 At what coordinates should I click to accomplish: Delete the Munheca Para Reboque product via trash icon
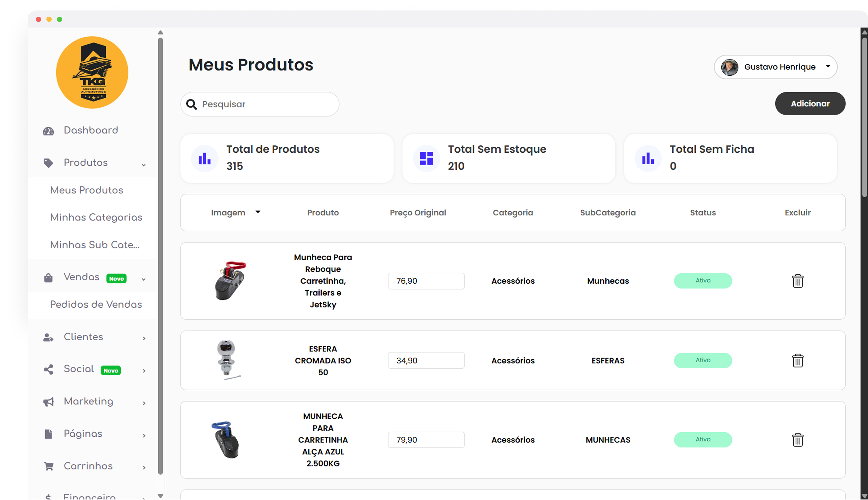tap(797, 281)
